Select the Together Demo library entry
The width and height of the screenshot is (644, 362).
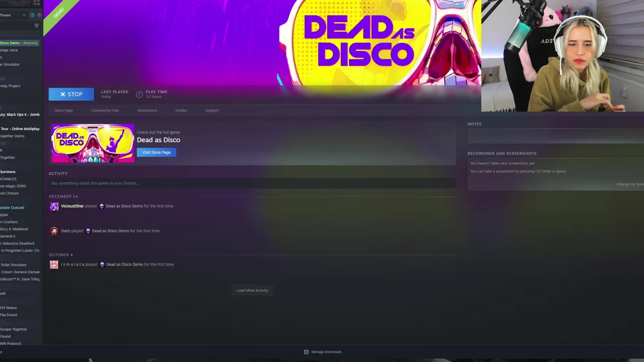point(12,136)
